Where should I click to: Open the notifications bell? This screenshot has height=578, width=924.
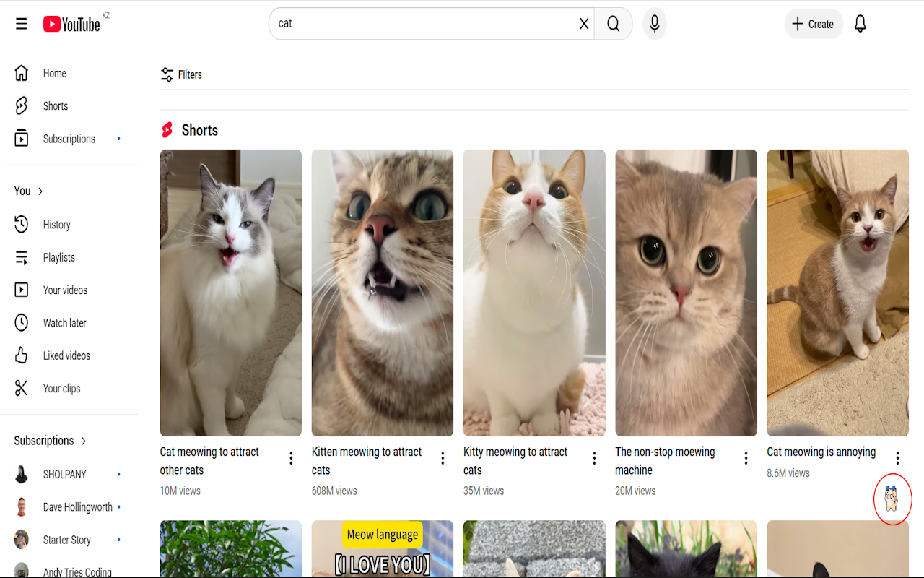860,24
